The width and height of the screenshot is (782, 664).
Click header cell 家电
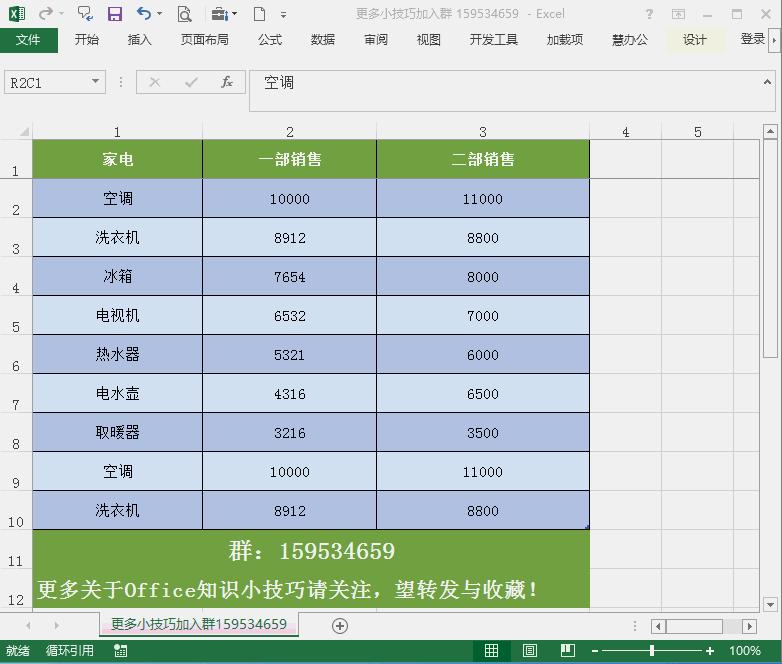click(x=118, y=159)
